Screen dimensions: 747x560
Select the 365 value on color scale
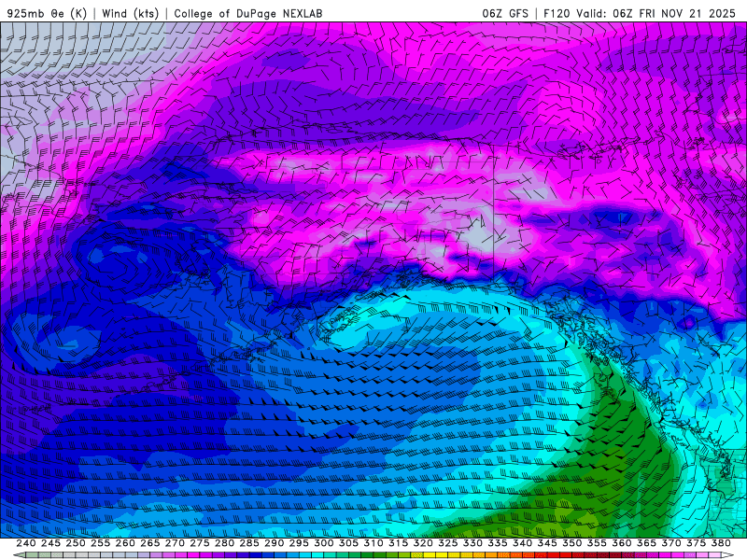coord(646,543)
